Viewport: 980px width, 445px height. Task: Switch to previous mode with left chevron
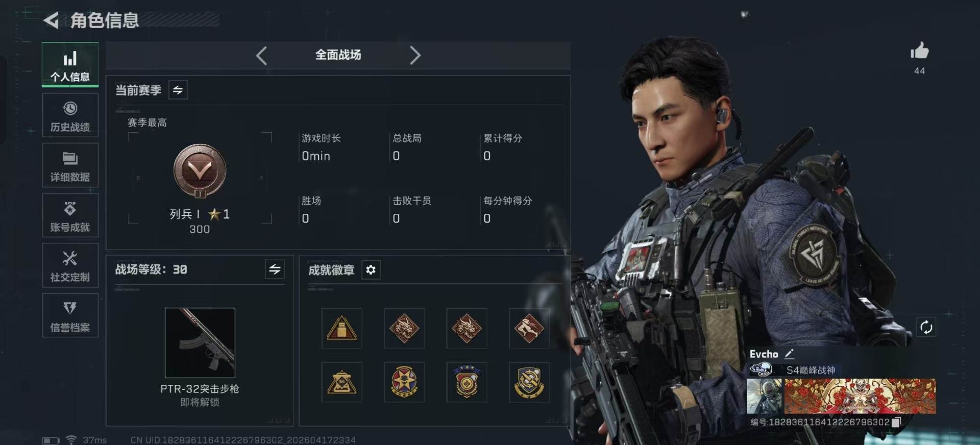coord(261,55)
